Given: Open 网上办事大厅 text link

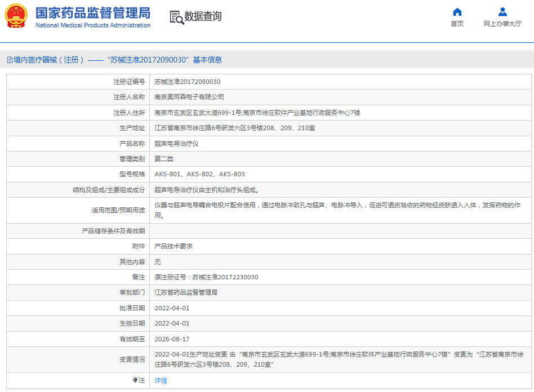Looking at the screenshot, I should (x=502, y=24).
